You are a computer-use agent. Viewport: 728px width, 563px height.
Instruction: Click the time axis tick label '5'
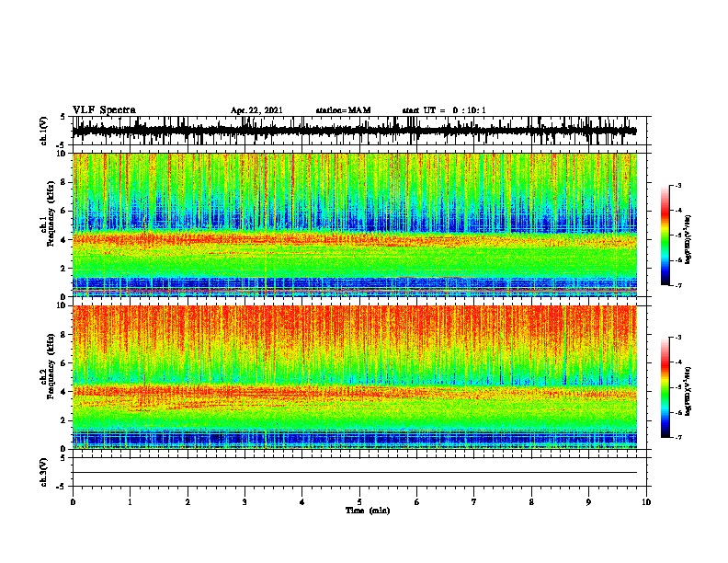click(x=359, y=502)
